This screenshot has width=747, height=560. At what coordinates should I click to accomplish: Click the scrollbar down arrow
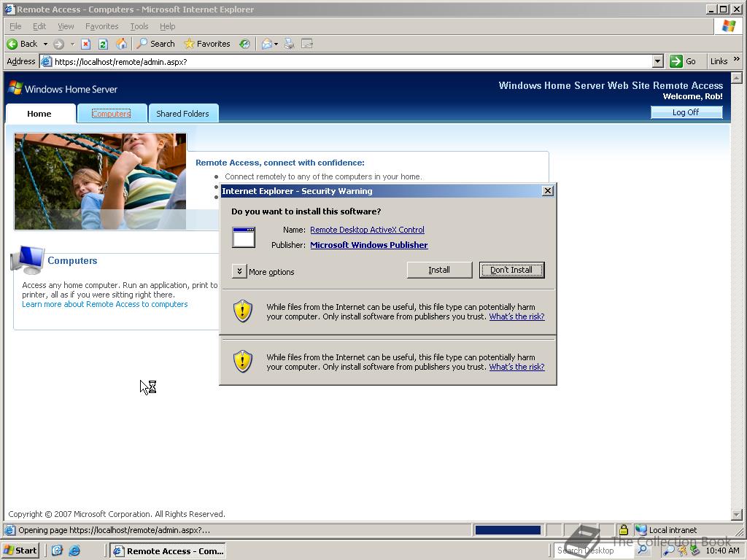pyautogui.click(x=737, y=514)
